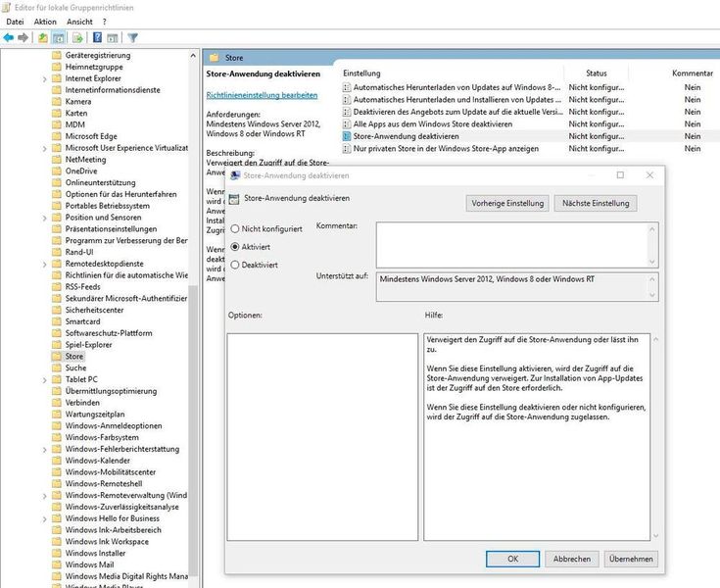Open the Datei menu

15,22
